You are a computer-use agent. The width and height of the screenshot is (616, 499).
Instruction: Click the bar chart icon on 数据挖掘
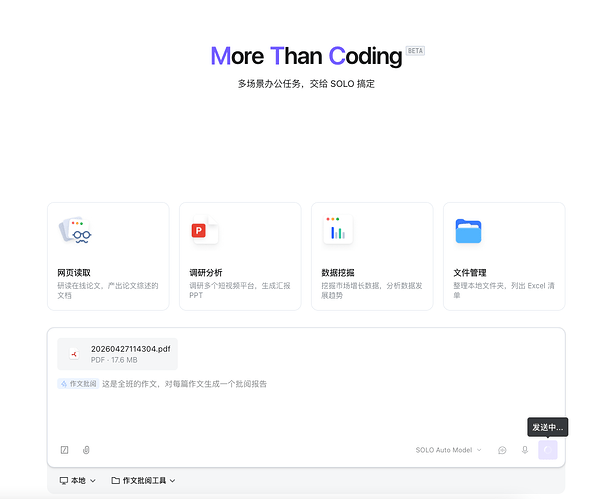coord(337,229)
